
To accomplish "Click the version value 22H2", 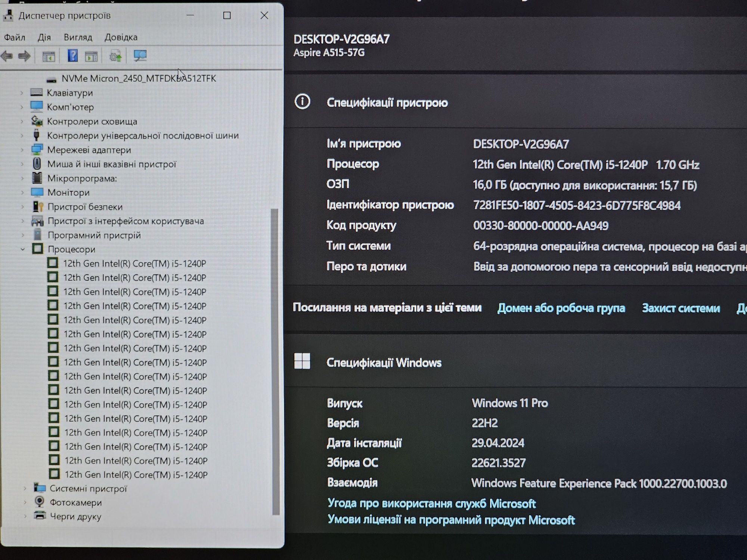I will [484, 423].
